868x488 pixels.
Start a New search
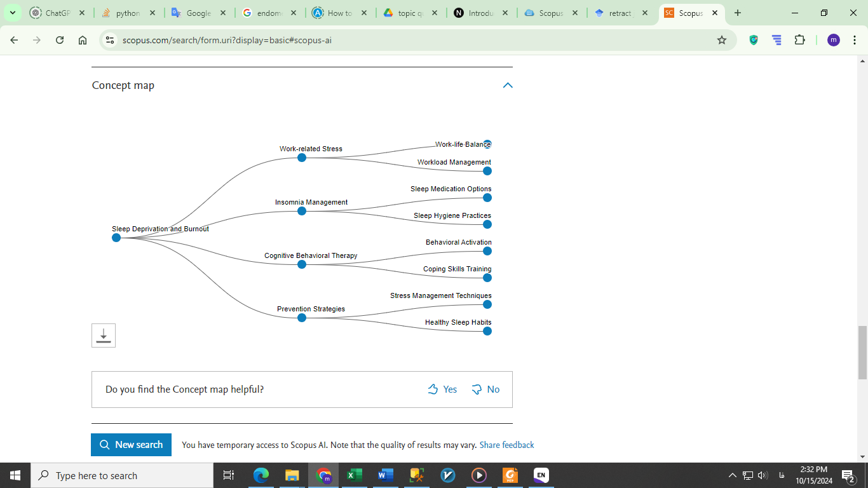coord(132,445)
